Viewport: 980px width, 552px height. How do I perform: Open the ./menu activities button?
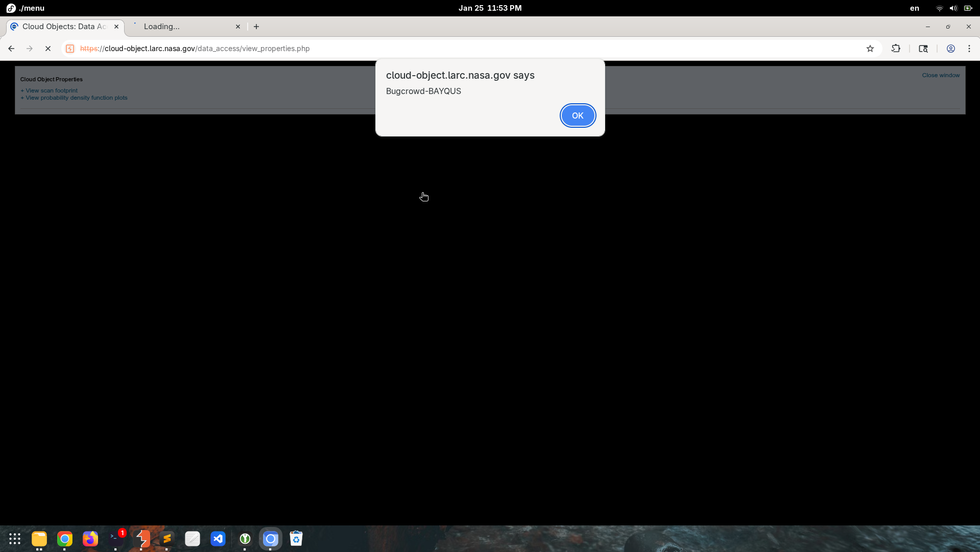click(26, 8)
